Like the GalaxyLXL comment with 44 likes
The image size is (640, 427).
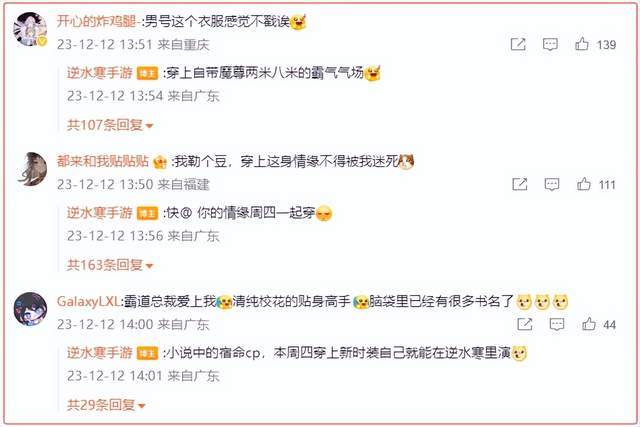pyautogui.click(x=589, y=324)
